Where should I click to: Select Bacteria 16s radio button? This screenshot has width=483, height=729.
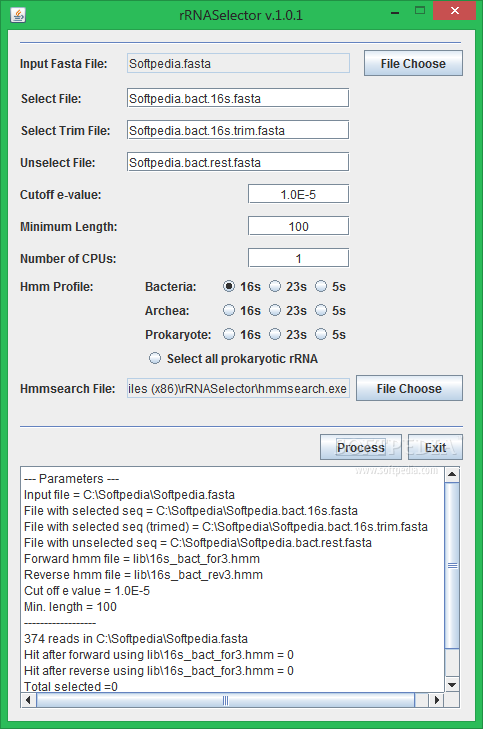point(229,286)
